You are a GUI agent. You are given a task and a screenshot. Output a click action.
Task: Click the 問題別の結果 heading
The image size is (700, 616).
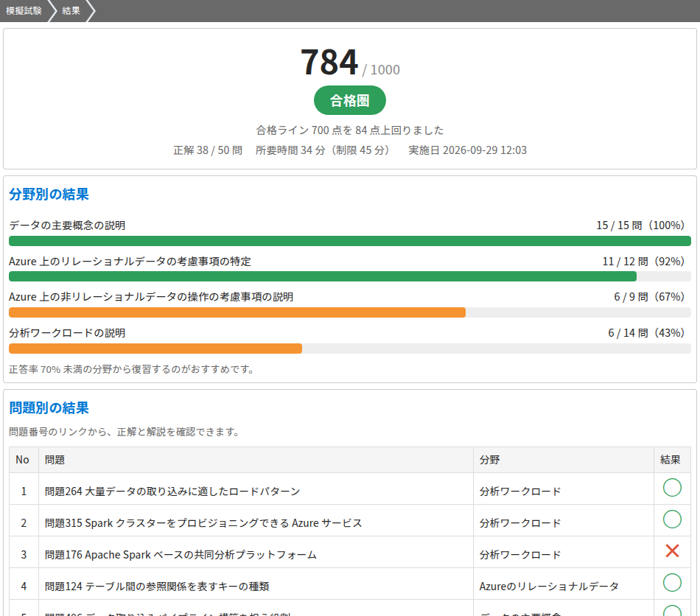[49, 408]
